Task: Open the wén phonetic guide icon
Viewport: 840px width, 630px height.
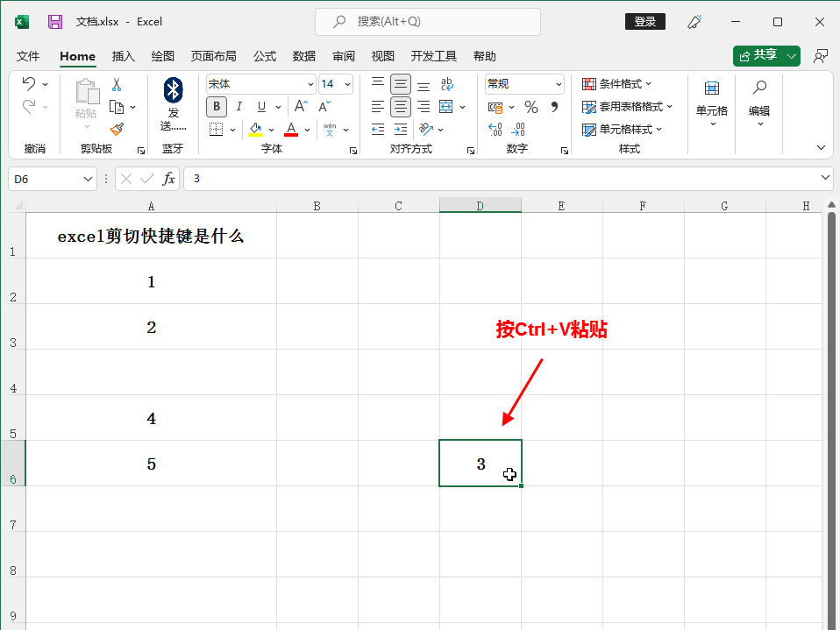Action: pos(330,129)
